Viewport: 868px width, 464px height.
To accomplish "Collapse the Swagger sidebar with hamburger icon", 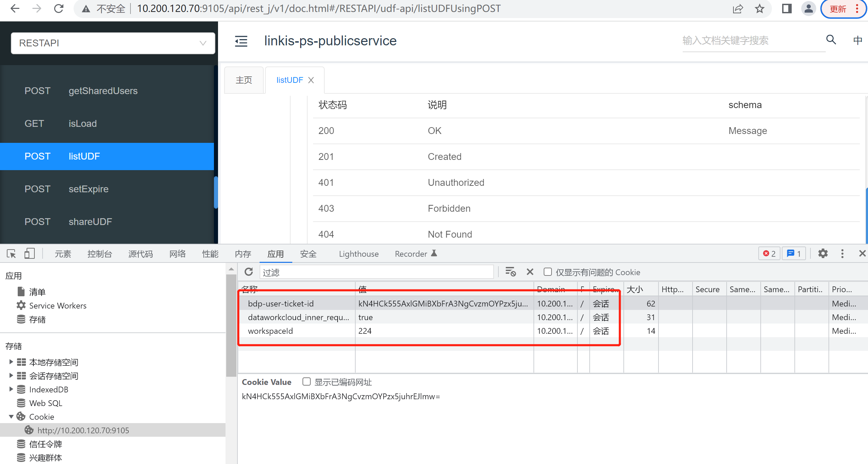I will [241, 41].
